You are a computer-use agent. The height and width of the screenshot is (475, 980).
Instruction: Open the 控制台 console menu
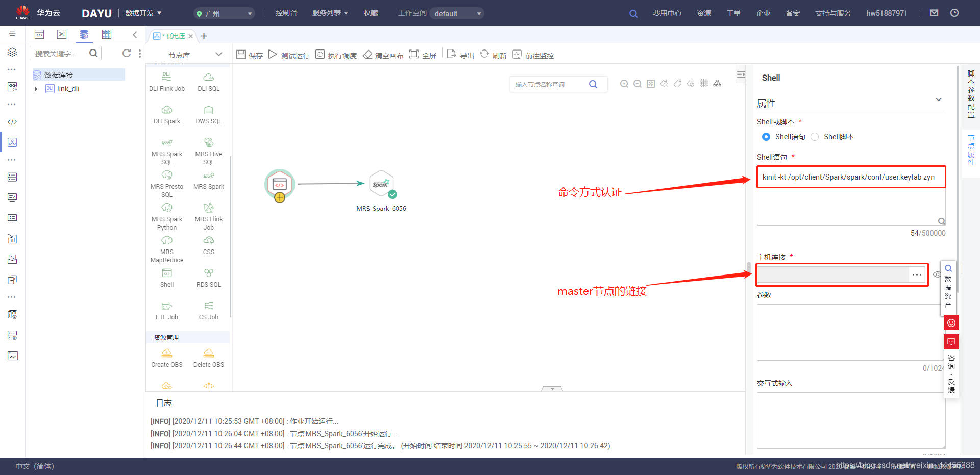(x=286, y=13)
